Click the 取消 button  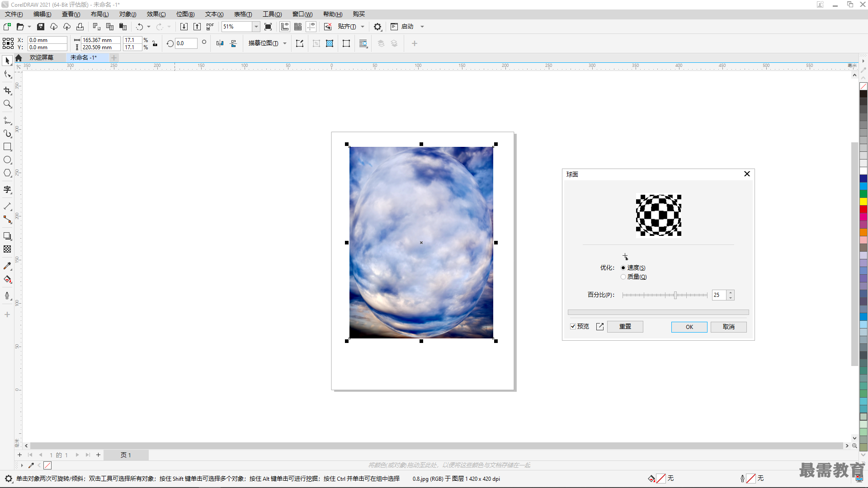coord(728,327)
